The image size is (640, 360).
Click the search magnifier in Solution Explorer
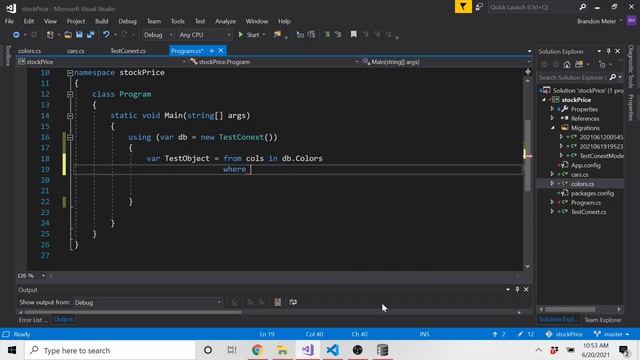tap(613, 77)
